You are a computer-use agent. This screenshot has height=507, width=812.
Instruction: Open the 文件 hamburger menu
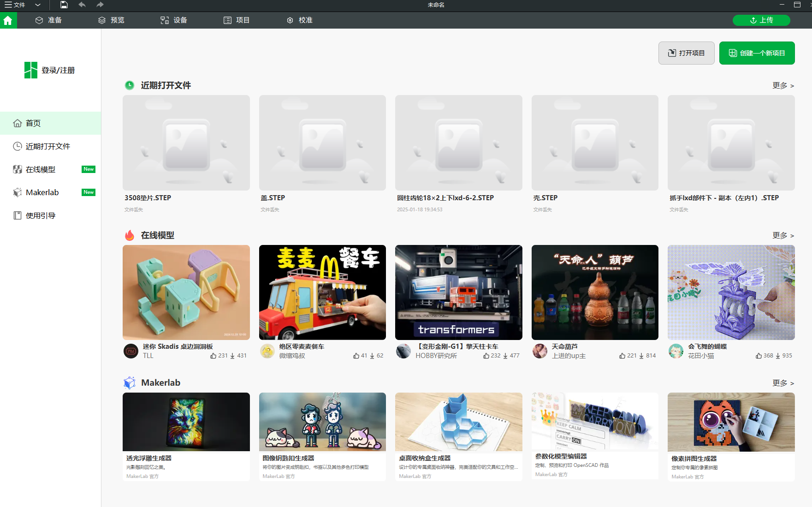[14, 5]
